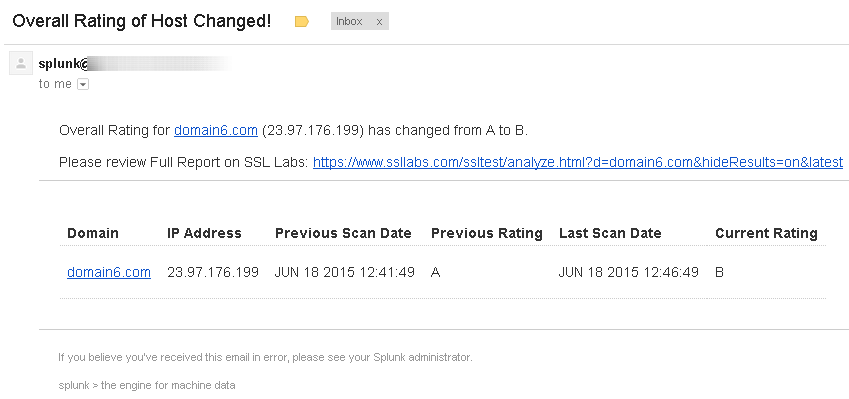Remove the Inbox label via x
This screenshot has height=399, width=849.
[379, 22]
